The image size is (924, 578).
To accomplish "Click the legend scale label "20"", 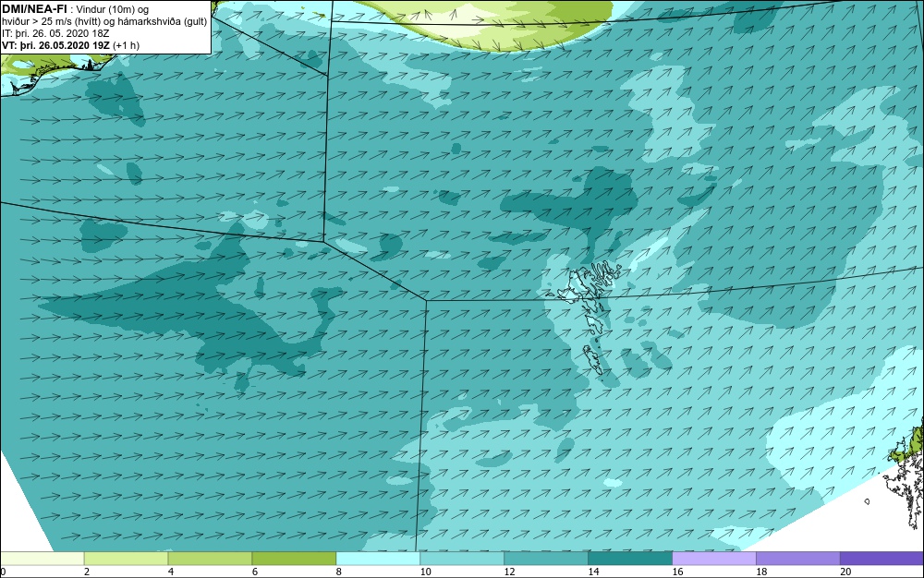I will (x=845, y=572).
